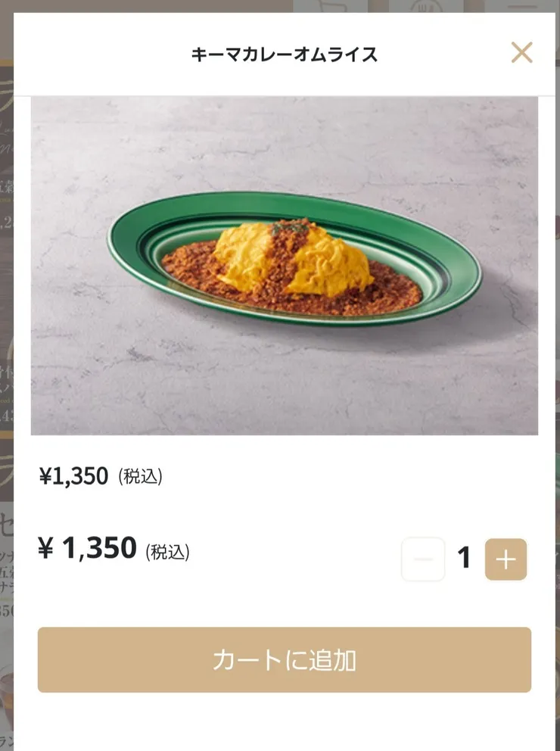Decrease quantity with the minus button
560x751 pixels.
point(423,559)
